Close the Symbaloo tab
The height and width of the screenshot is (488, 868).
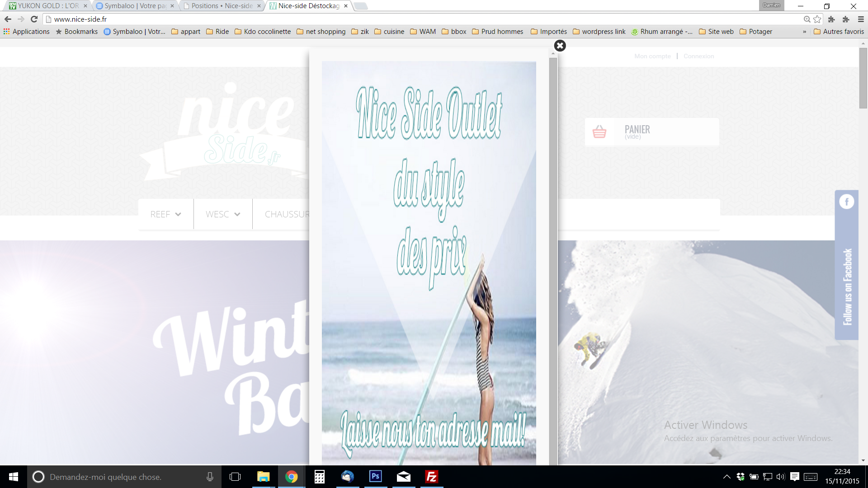pos(172,6)
